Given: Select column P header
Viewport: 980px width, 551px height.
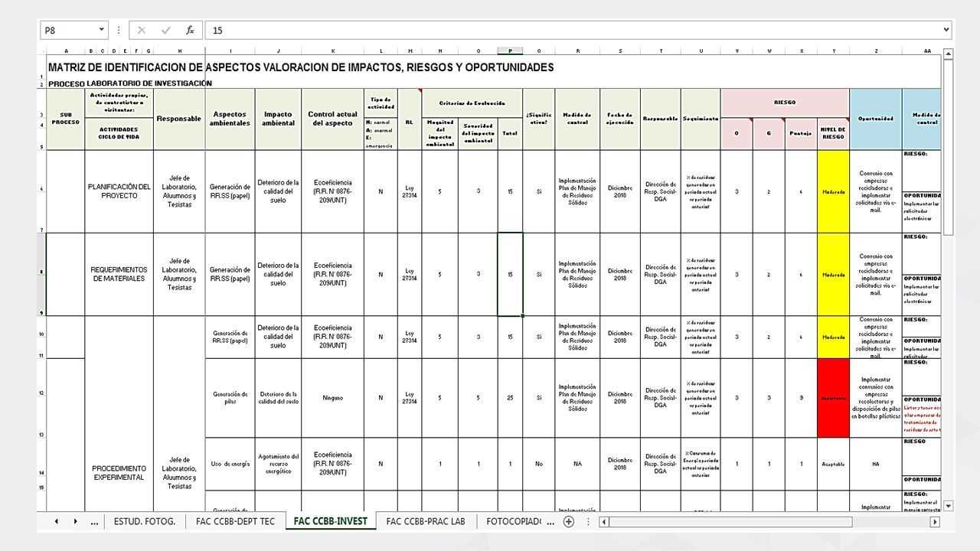Looking at the screenshot, I should tap(510, 51).
